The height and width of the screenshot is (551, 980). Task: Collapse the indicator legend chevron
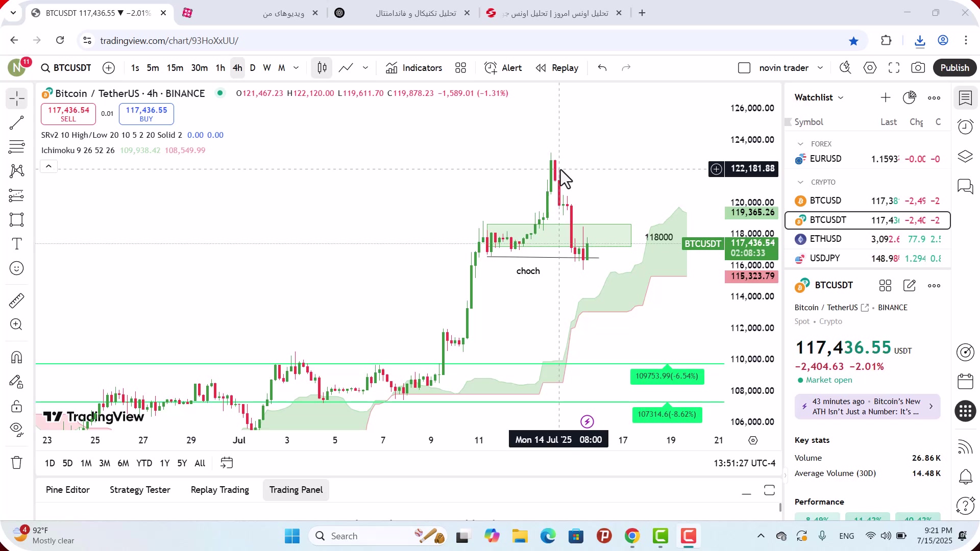48,166
